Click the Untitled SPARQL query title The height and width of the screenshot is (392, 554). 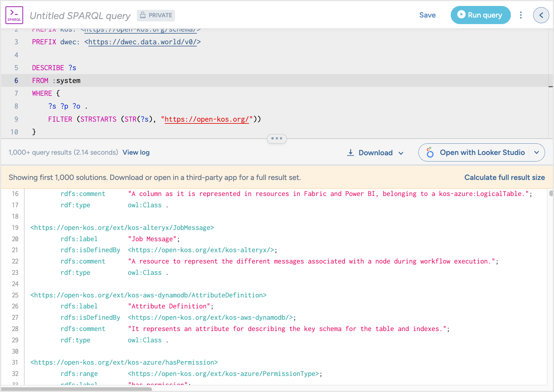click(x=80, y=16)
